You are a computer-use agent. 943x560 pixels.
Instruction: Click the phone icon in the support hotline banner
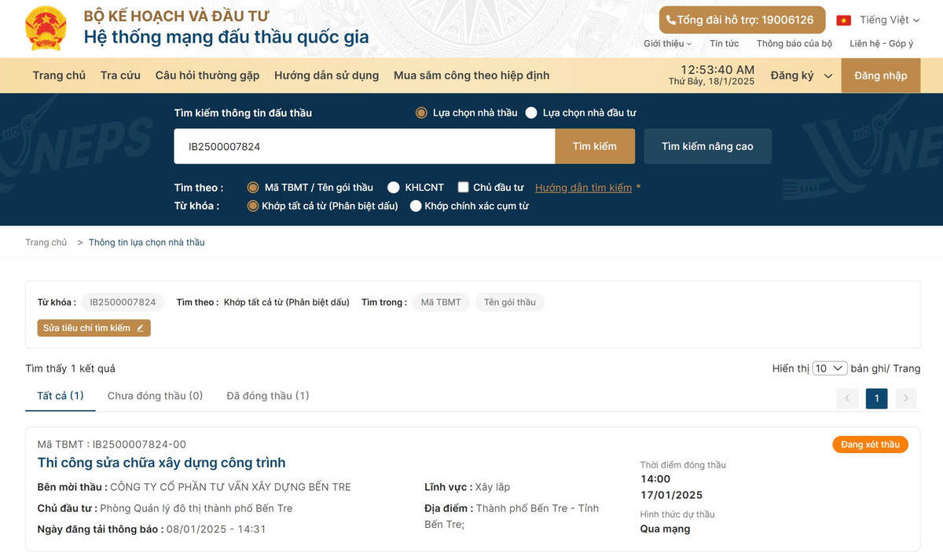672,20
